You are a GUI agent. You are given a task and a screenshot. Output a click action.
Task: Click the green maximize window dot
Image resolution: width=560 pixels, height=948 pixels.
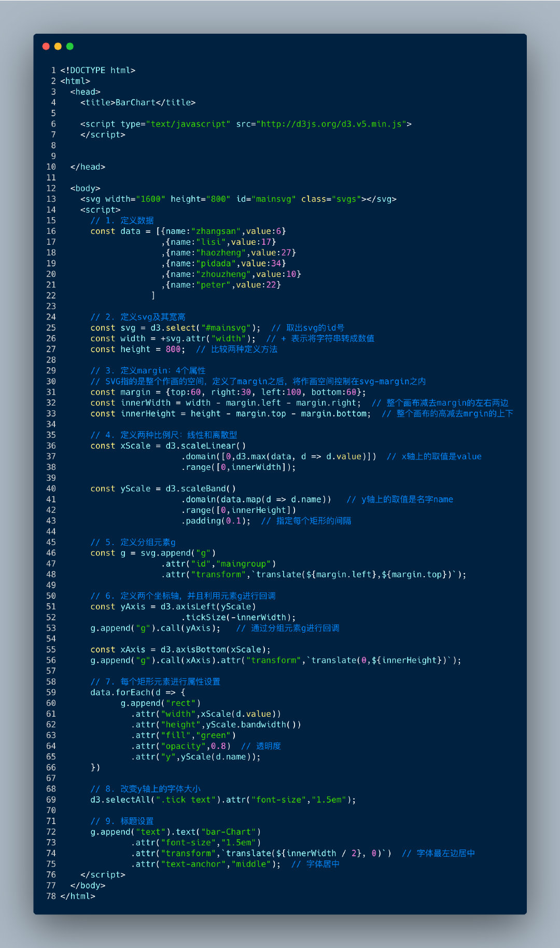pos(70,46)
